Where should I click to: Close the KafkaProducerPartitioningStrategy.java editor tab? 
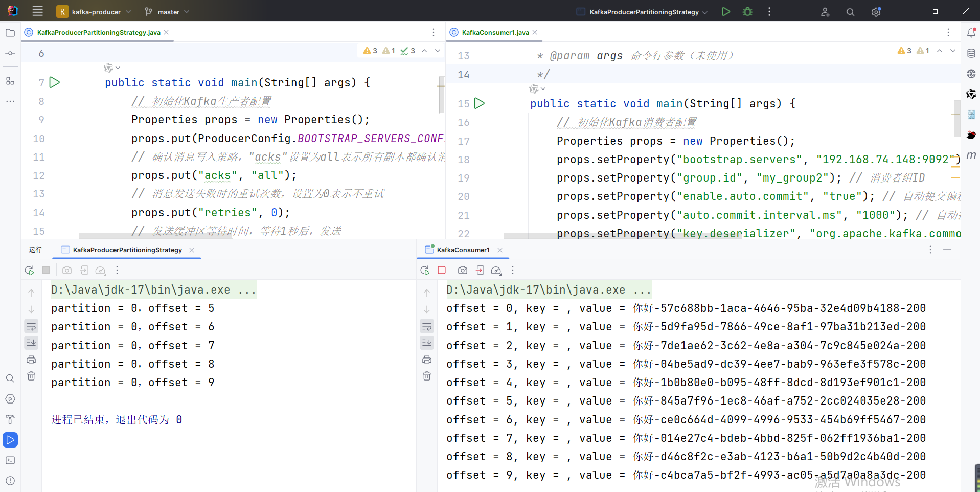(x=166, y=32)
